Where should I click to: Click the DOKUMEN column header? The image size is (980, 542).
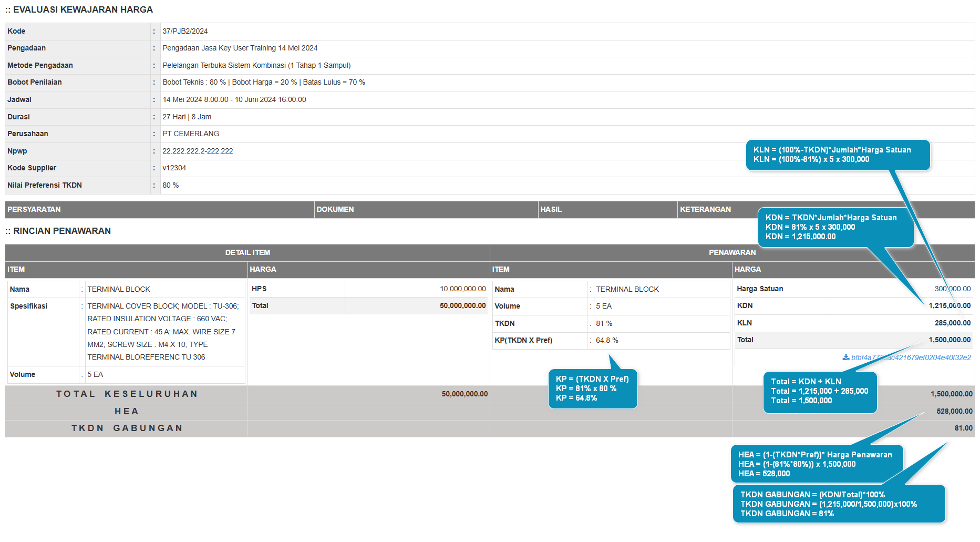click(335, 209)
